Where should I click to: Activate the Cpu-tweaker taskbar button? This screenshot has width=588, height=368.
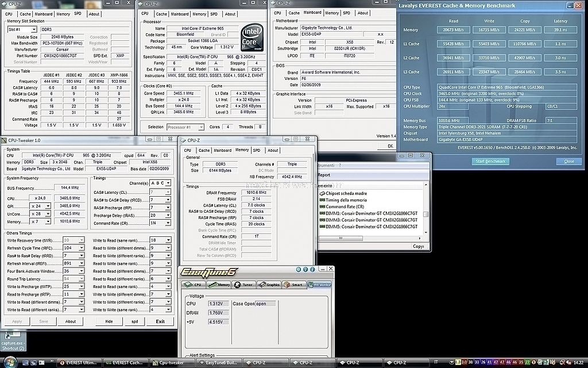[x=172, y=363]
